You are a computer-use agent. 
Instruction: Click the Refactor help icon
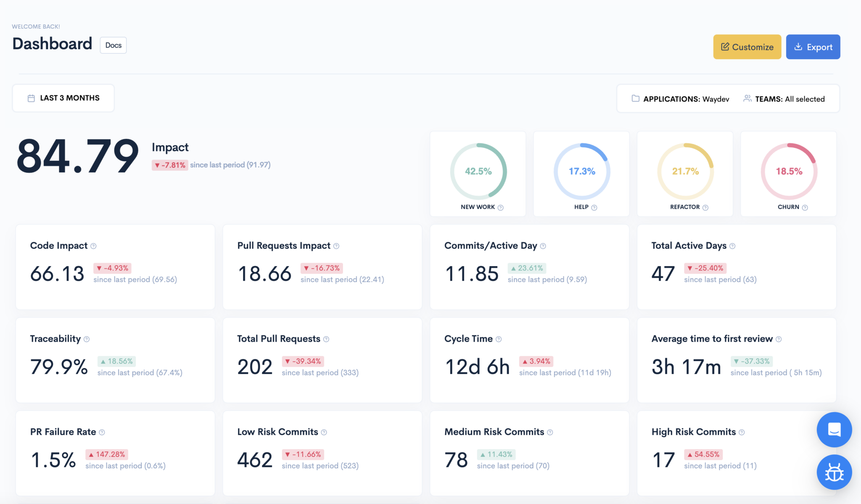click(706, 207)
